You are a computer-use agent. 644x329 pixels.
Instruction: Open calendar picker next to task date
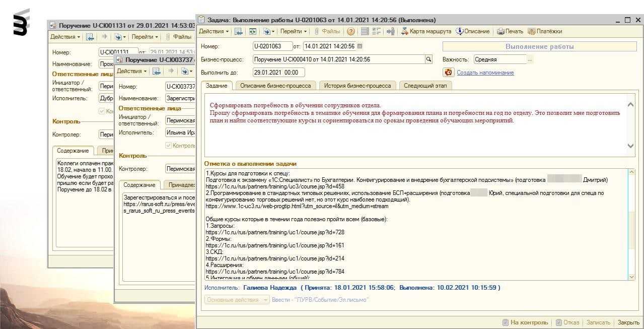(360, 46)
